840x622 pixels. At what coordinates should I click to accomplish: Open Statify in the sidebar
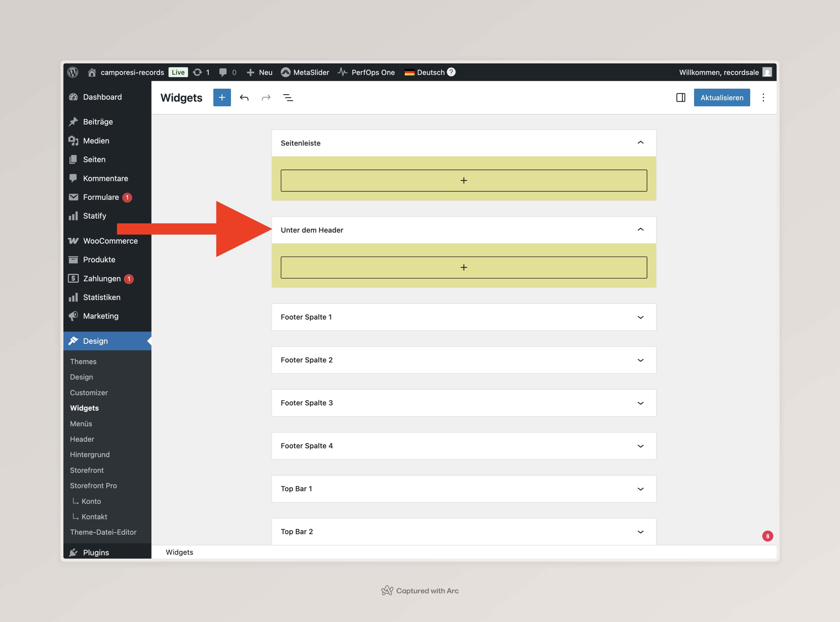[x=107, y=216]
